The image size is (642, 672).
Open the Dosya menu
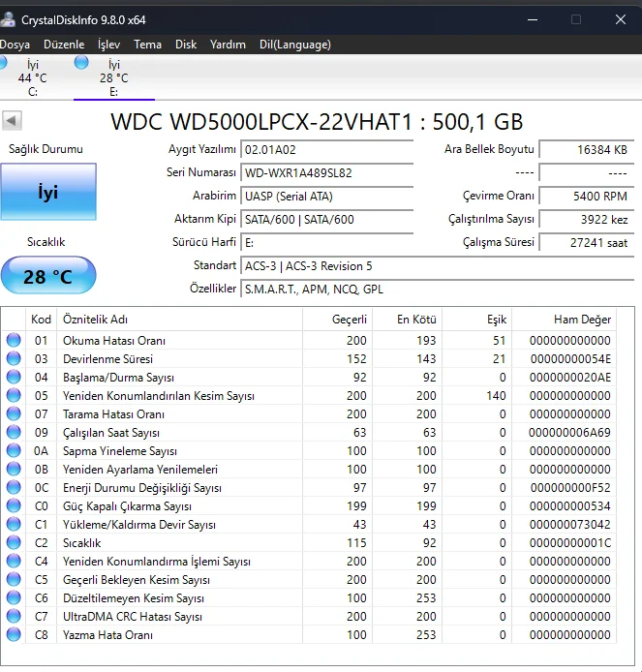(x=15, y=45)
